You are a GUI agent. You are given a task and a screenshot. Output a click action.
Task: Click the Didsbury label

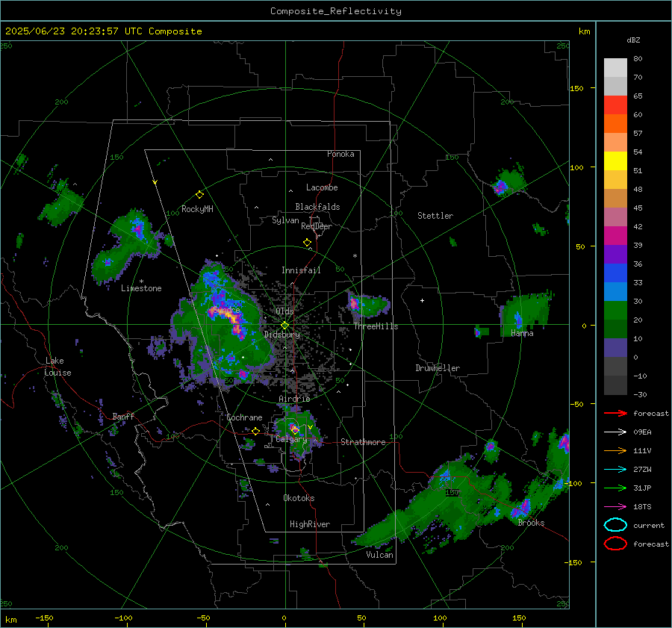tap(282, 335)
